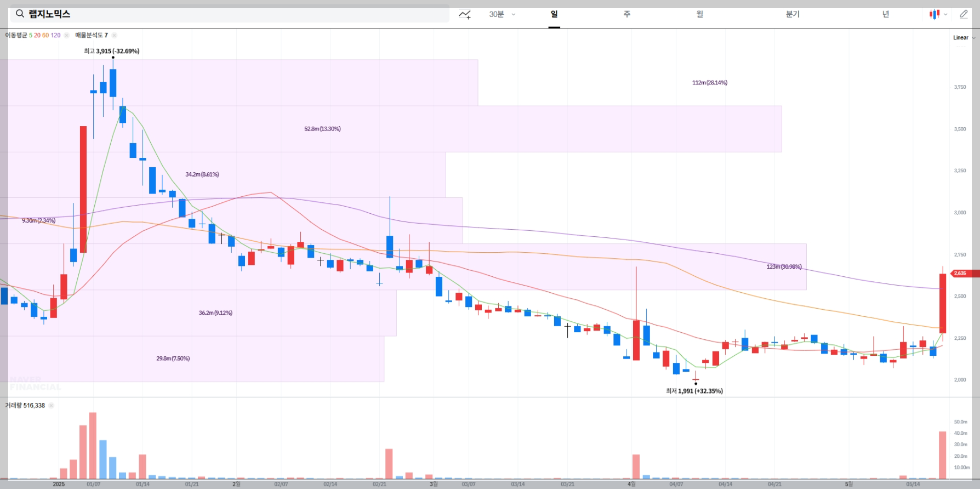Remove the 매물분석도 indicator
The height and width of the screenshot is (489, 980).
pos(114,35)
